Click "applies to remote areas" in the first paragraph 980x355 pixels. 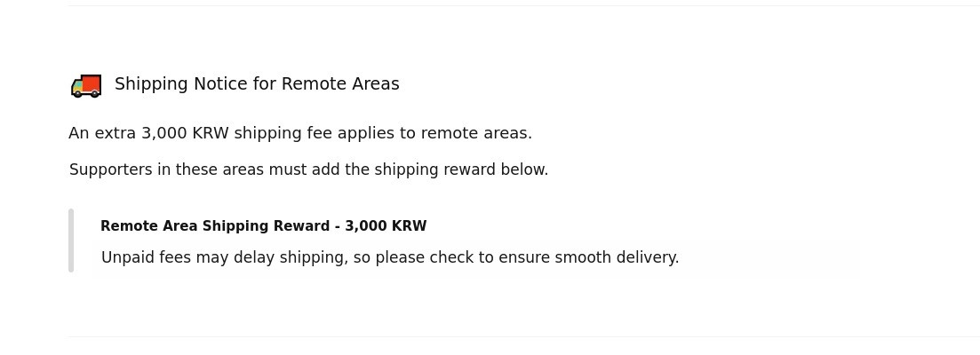click(434, 133)
